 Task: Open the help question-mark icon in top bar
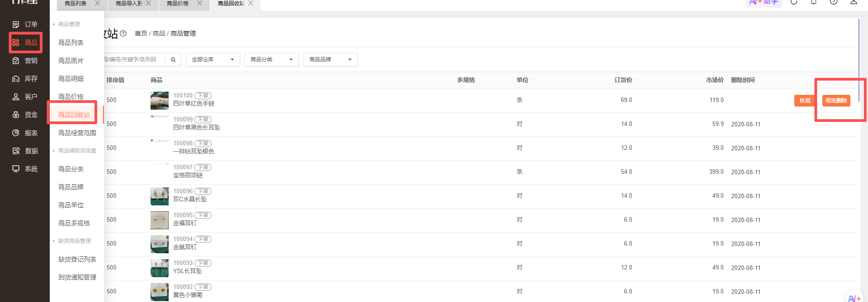pos(834,2)
